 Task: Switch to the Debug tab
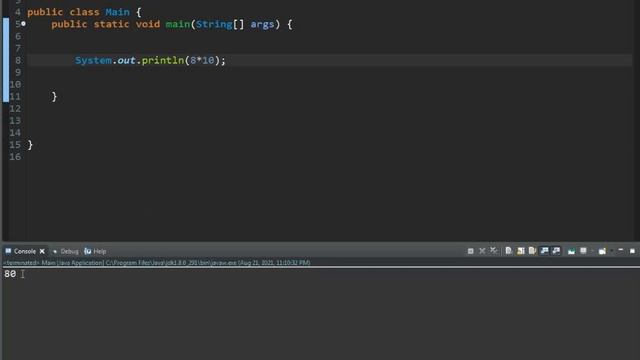point(69,251)
